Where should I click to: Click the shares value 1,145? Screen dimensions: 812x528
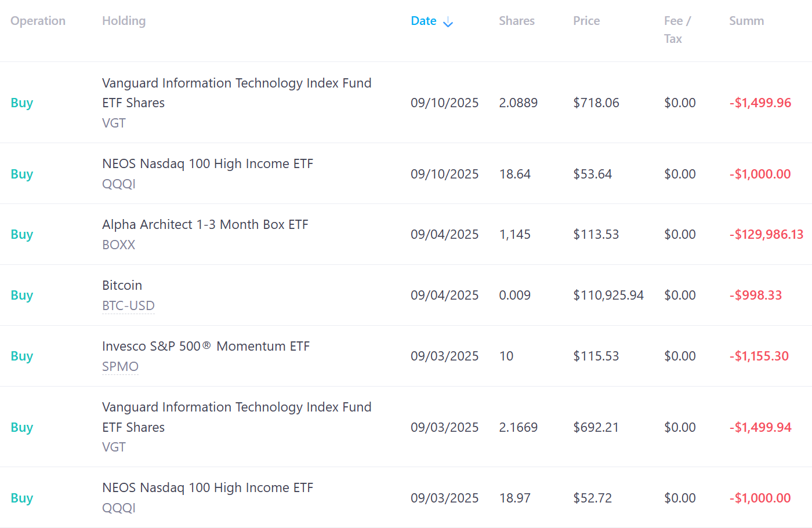pyautogui.click(x=514, y=234)
